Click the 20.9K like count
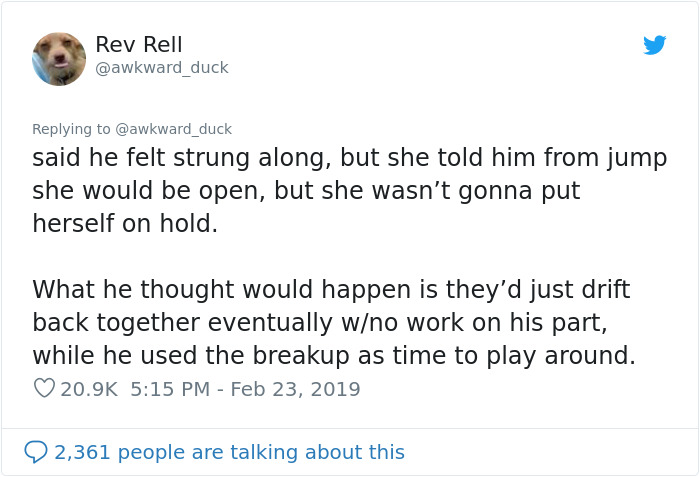The image size is (700, 477). (x=88, y=389)
